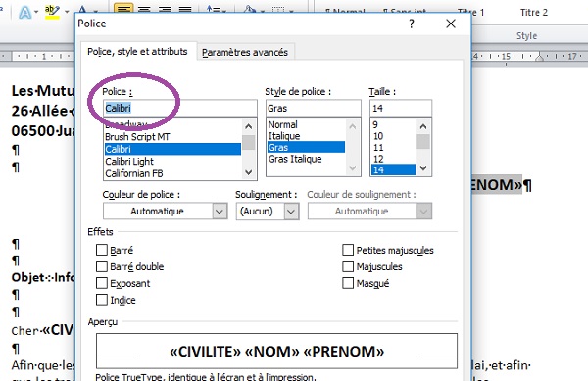Viewport: 588px width, 381px height.
Task: Select Calibri Light in the font list
Action: point(172,161)
